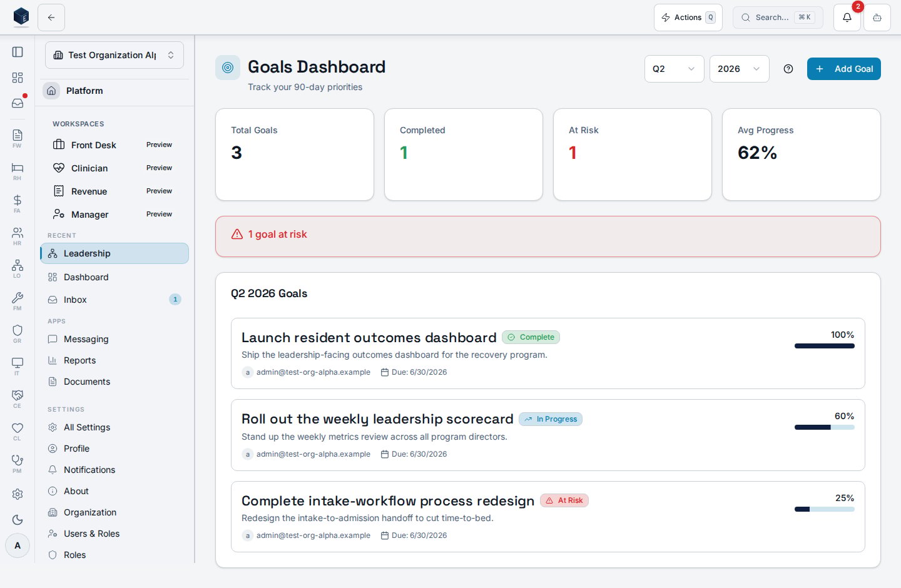Image resolution: width=901 pixels, height=588 pixels.
Task: Open Roles settings
Action: 115,555
